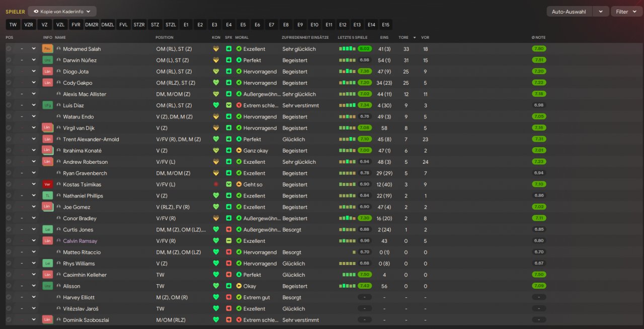The image size is (644, 329).
Task: Click Matteo Ritaccio's last games form bar
Action: [x=354, y=252]
